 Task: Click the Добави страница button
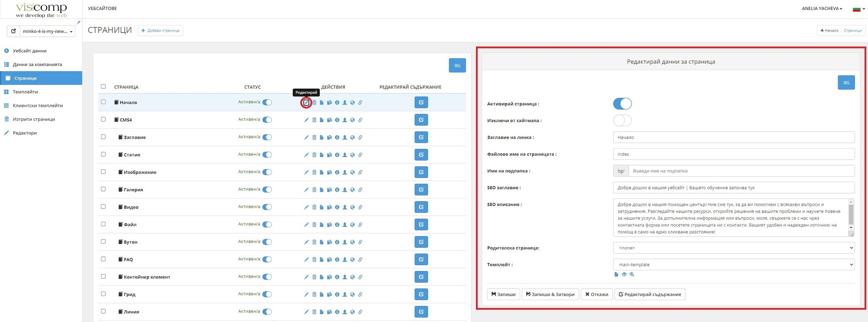point(160,31)
